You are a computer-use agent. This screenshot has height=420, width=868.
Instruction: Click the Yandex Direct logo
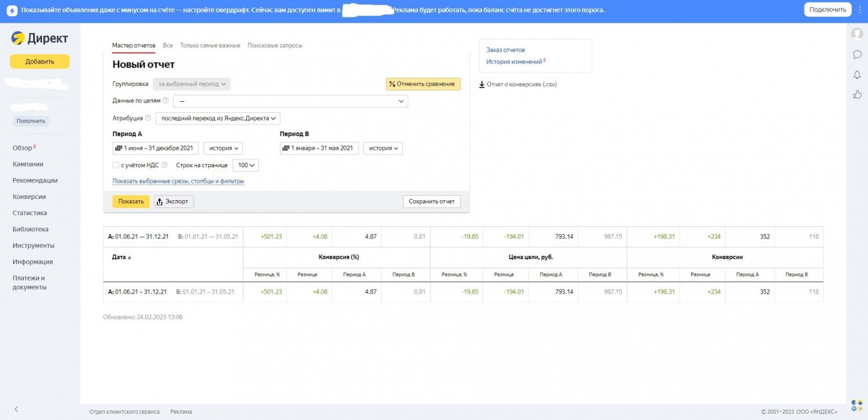pos(39,39)
